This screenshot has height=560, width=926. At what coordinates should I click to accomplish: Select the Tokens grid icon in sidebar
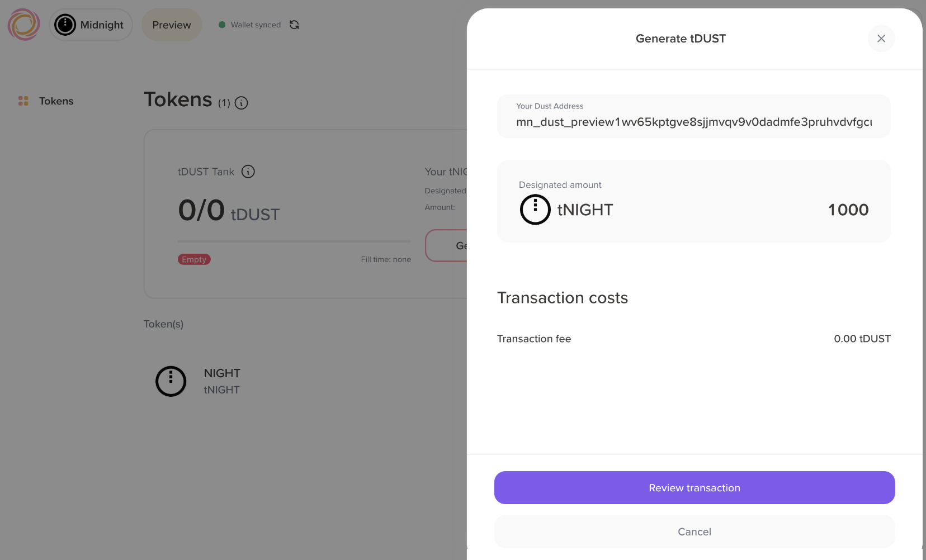pyautogui.click(x=23, y=101)
